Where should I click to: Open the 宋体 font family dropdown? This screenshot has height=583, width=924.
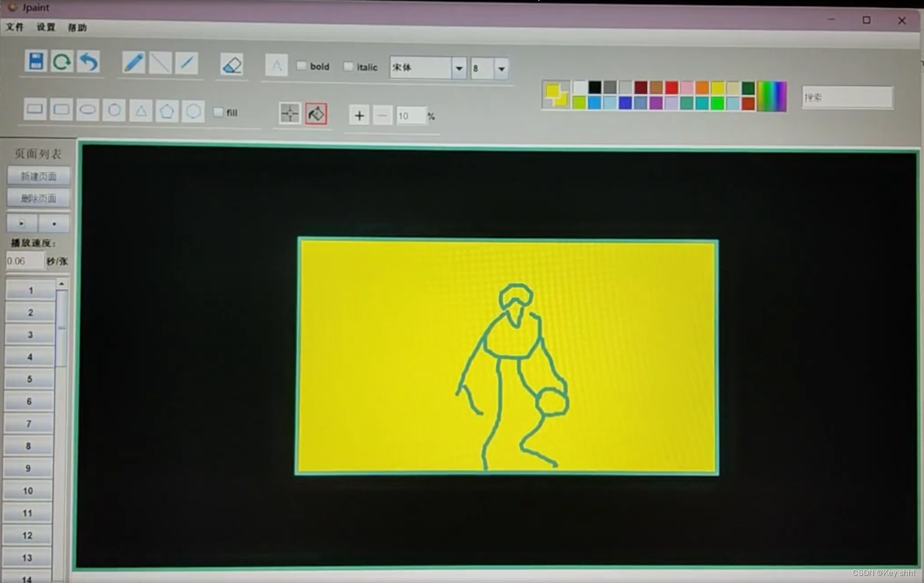(459, 68)
